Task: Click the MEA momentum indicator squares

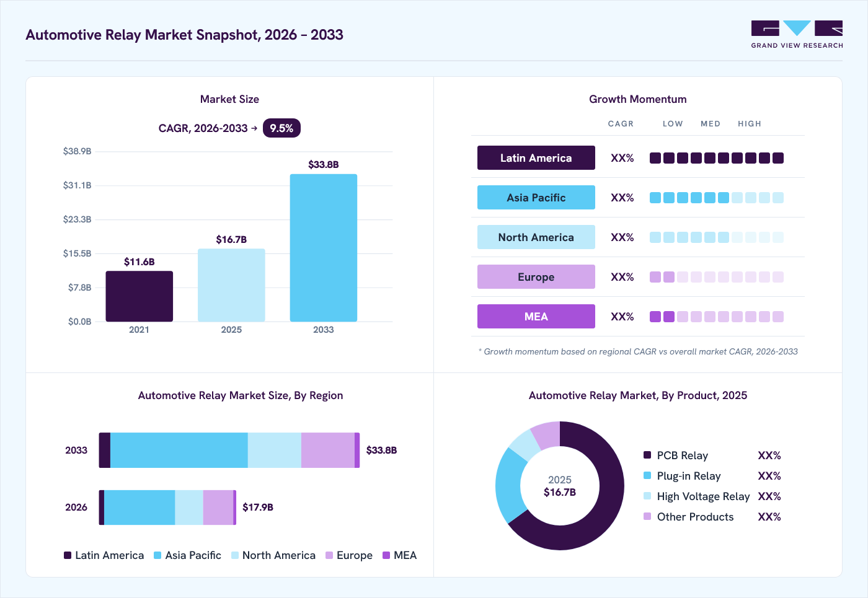Action: (x=717, y=317)
